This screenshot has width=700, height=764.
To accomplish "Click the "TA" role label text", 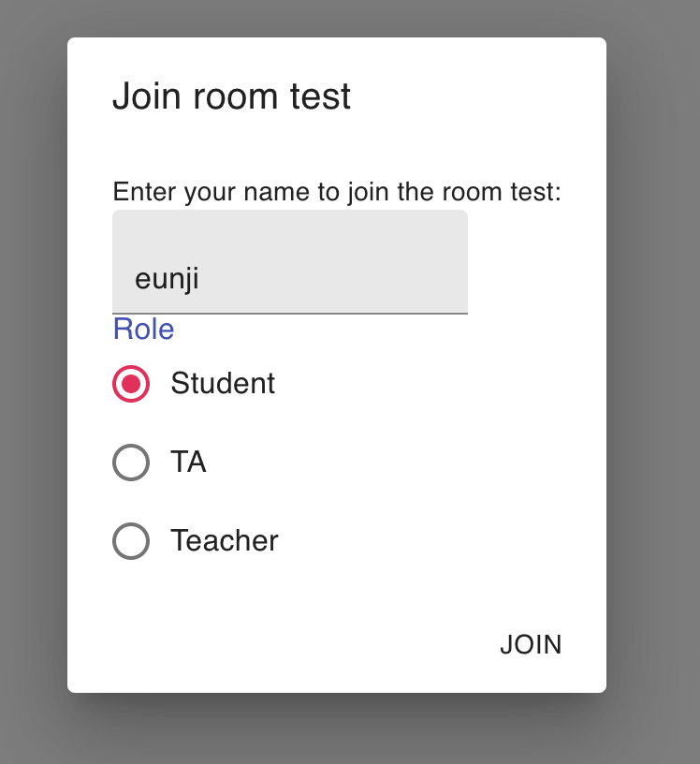I will [x=188, y=463].
